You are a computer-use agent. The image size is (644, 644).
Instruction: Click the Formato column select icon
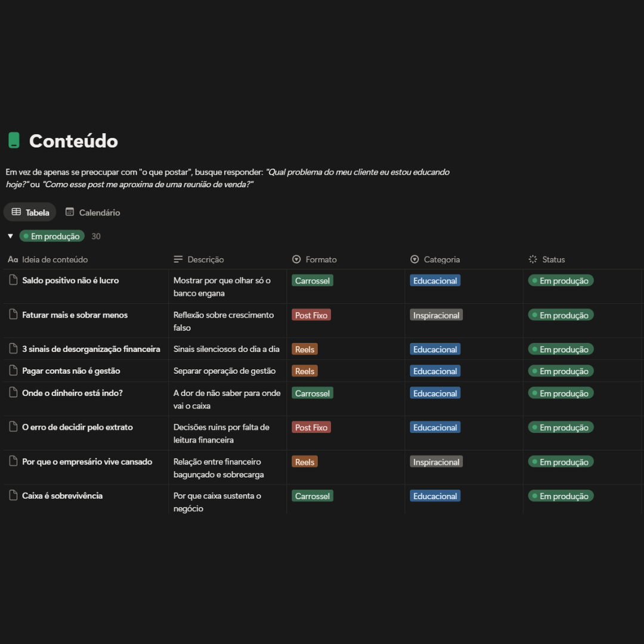296,259
